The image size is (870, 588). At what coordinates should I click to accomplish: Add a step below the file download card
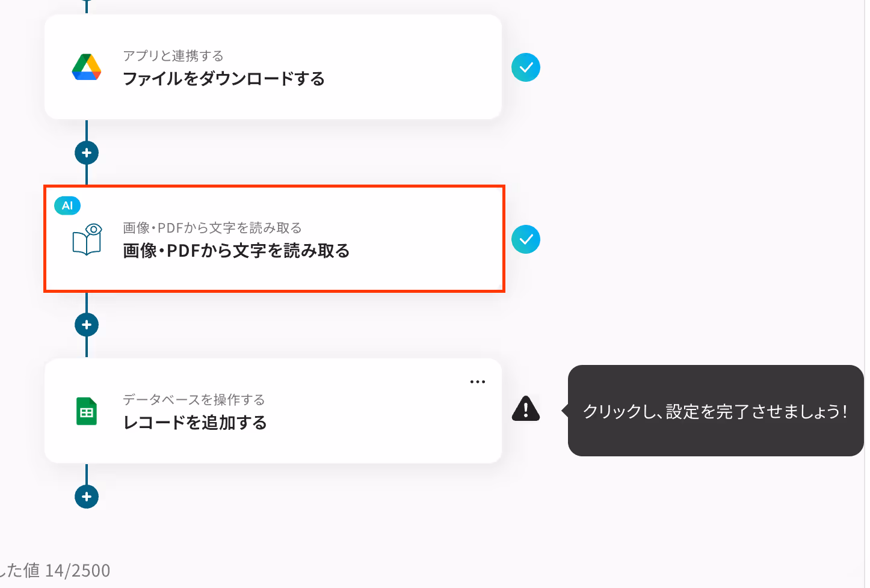pyautogui.click(x=87, y=153)
